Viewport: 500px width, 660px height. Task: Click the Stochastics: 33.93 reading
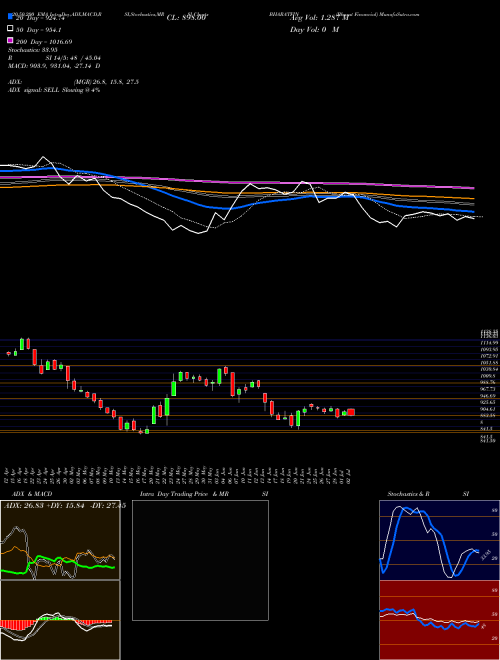(33, 50)
